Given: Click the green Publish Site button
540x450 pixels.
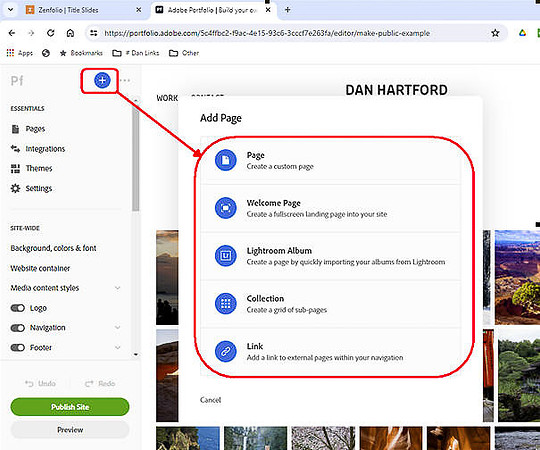Looking at the screenshot, I should tap(70, 407).
